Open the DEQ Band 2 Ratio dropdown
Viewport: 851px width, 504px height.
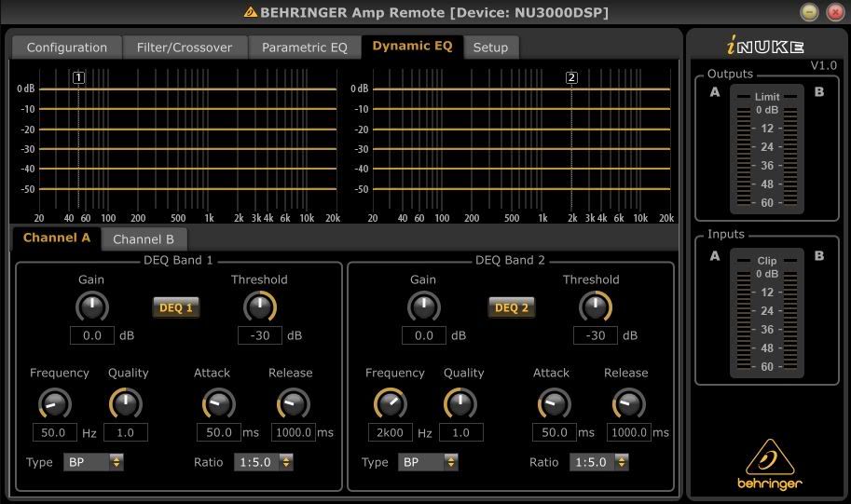[x=599, y=462]
